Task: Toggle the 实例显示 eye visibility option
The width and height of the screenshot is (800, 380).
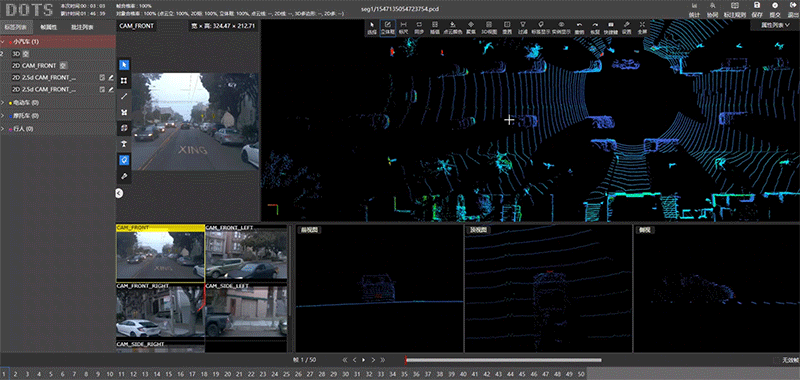Action: click(x=561, y=28)
